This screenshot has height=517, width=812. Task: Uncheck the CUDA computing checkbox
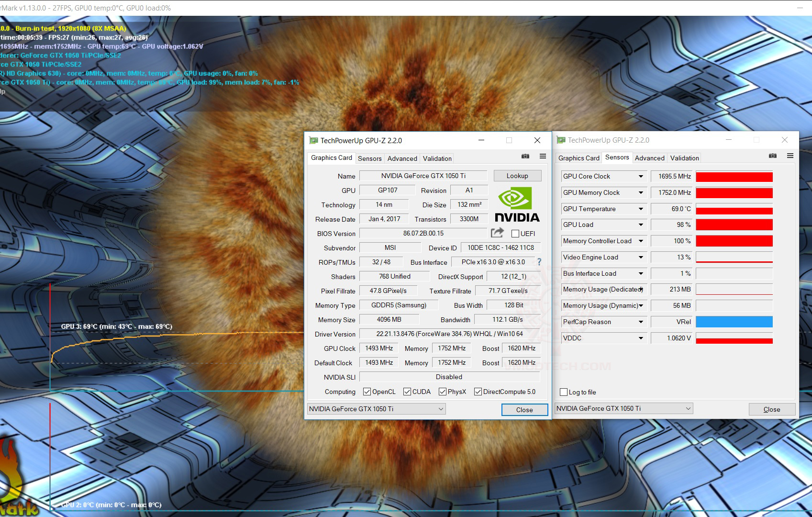coord(406,392)
